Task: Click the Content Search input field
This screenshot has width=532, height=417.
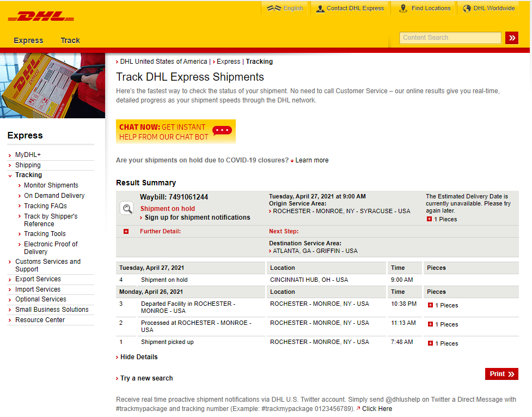Action: (450, 38)
